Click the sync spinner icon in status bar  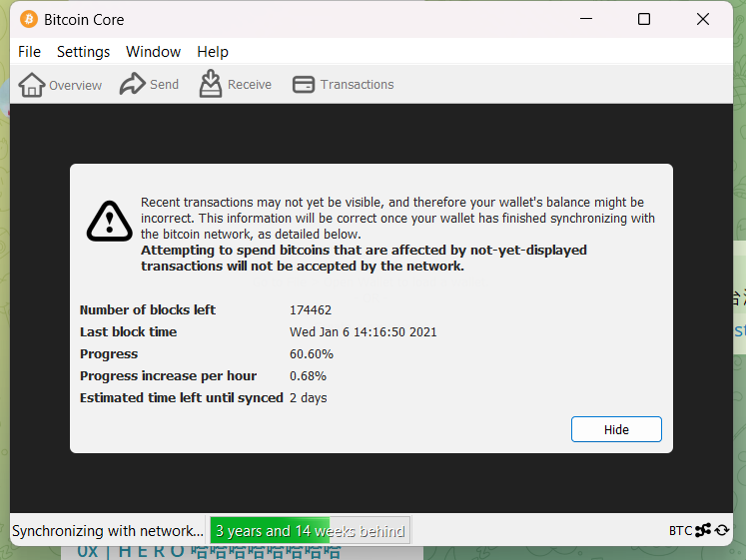pyautogui.click(x=722, y=530)
